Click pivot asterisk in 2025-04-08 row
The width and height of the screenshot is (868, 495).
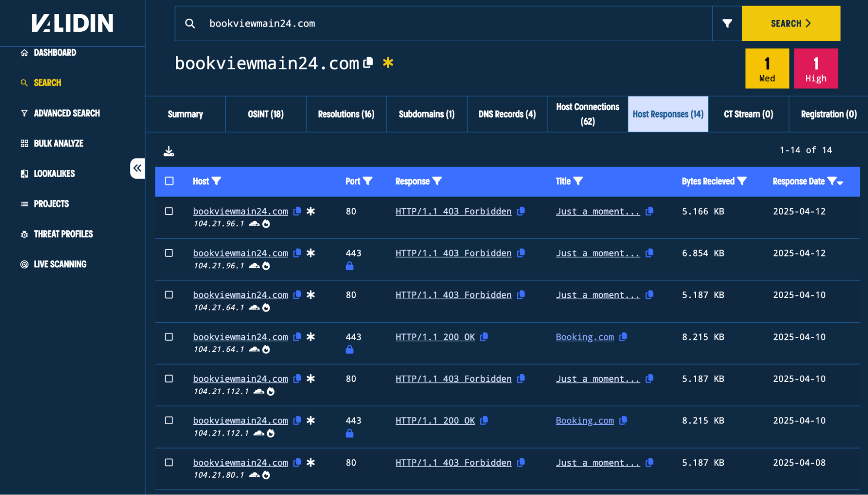coord(311,462)
